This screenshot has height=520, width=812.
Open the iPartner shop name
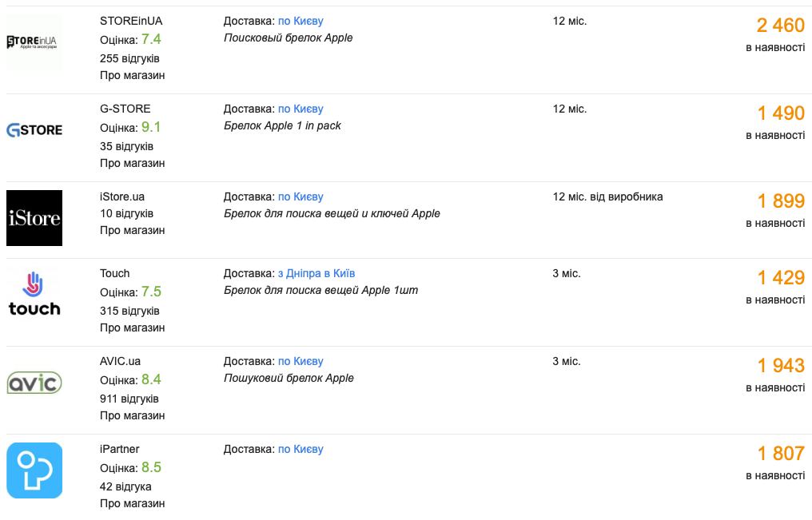(x=119, y=449)
